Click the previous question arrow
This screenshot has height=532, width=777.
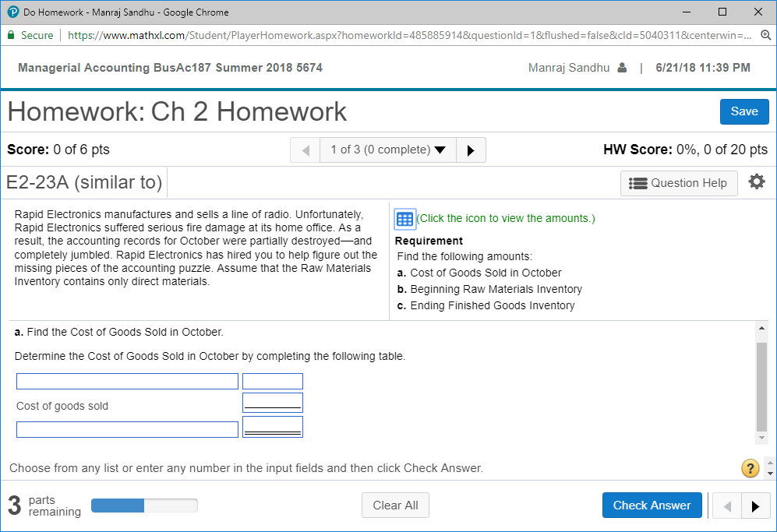pos(305,150)
